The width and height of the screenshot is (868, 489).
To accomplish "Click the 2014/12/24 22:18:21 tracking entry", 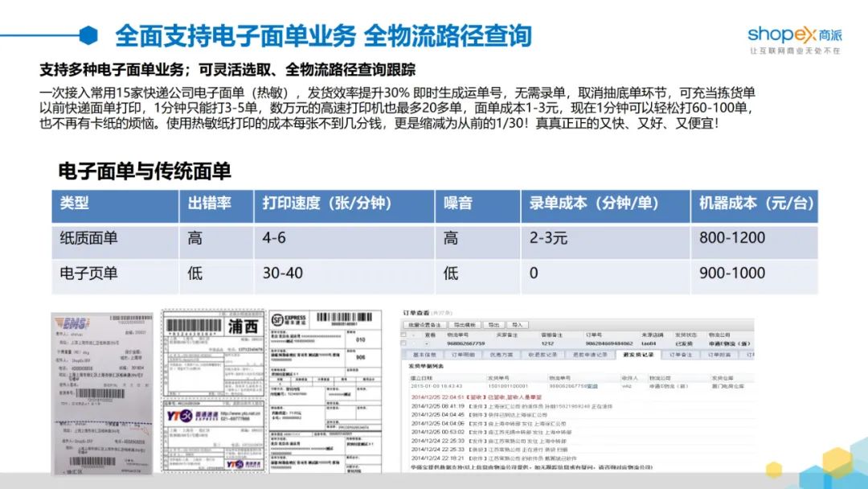I will 493,458.
